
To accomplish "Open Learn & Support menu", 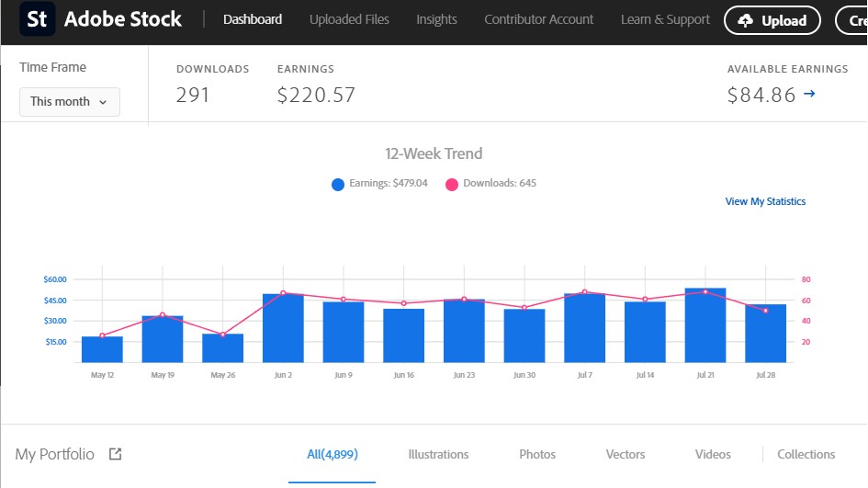I will [665, 19].
